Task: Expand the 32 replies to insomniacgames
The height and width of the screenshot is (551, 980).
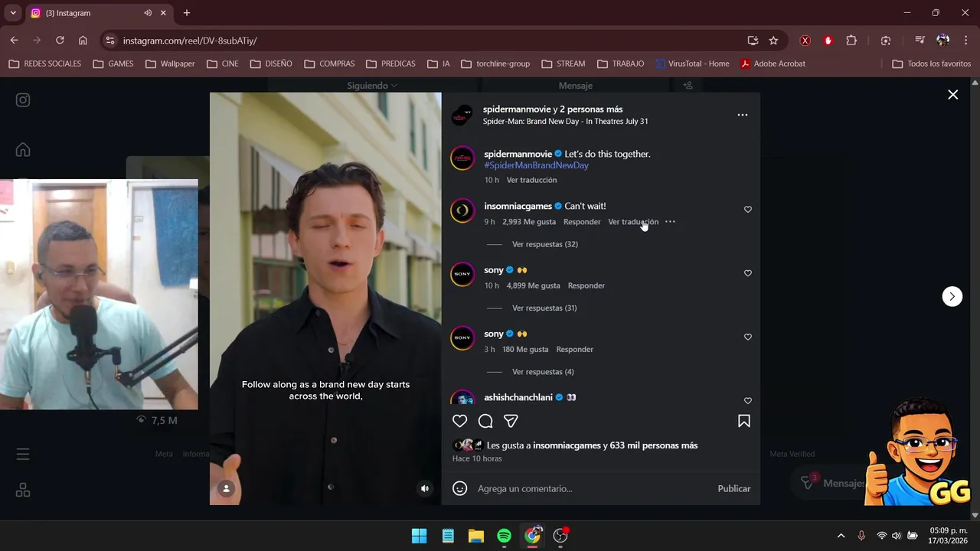Action: pos(544,244)
